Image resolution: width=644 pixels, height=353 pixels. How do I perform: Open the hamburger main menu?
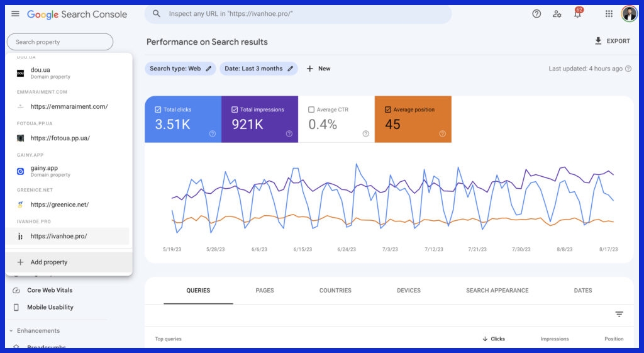pyautogui.click(x=15, y=14)
